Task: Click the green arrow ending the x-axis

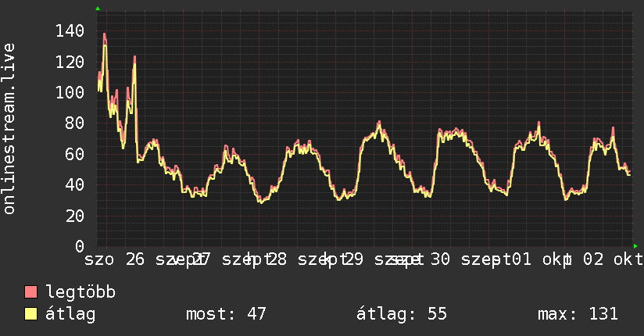Action: tap(635, 246)
